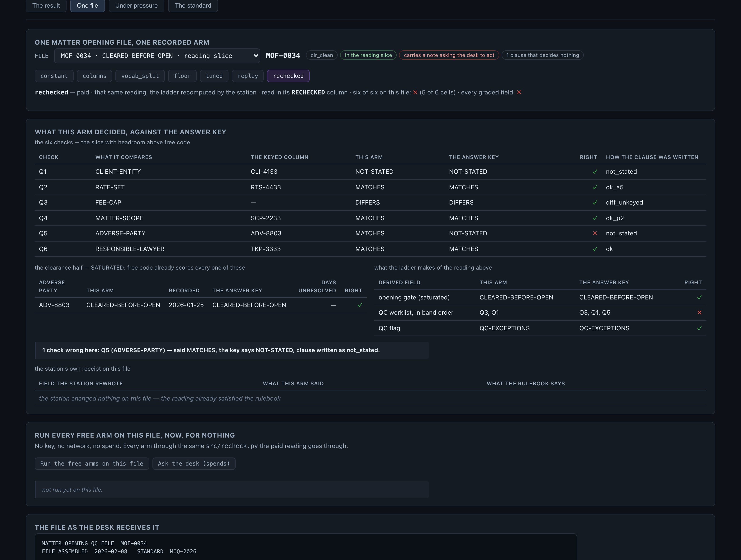Click the 'carries a note' red badge
This screenshot has height=560, width=741.
tap(449, 55)
